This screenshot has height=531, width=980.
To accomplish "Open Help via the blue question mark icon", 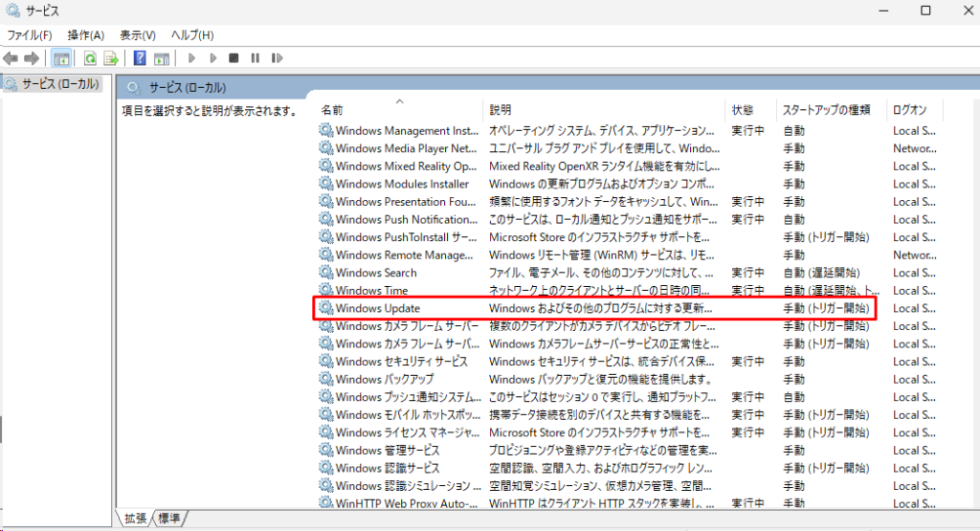I will click(x=140, y=58).
